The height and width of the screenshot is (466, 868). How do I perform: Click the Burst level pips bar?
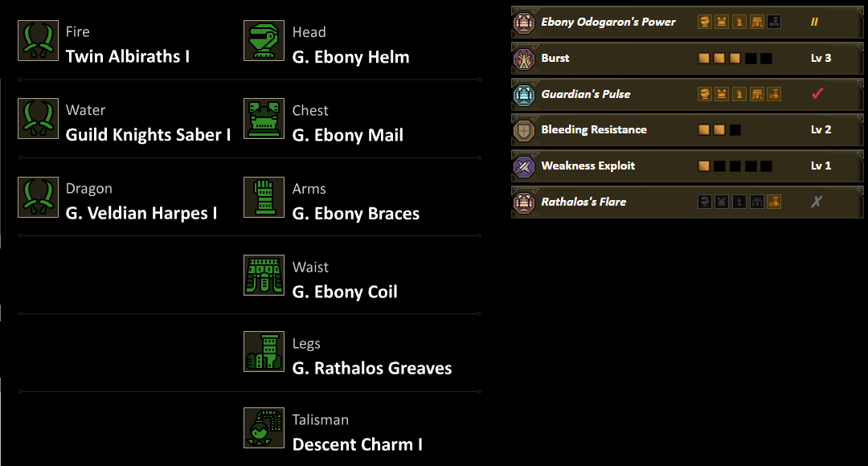(735, 59)
